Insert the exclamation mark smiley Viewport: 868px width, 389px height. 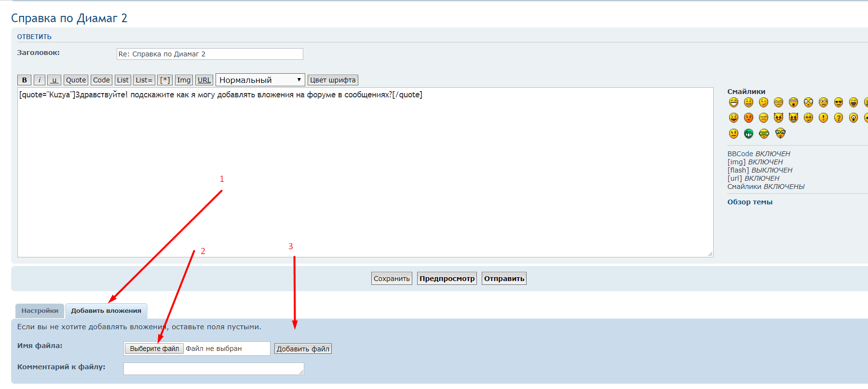(823, 118)
